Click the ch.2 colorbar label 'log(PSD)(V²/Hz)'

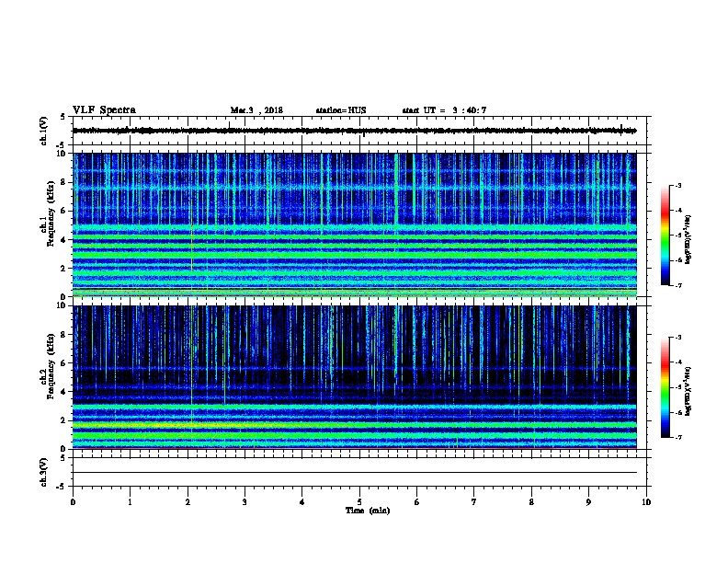pos(688,392)
